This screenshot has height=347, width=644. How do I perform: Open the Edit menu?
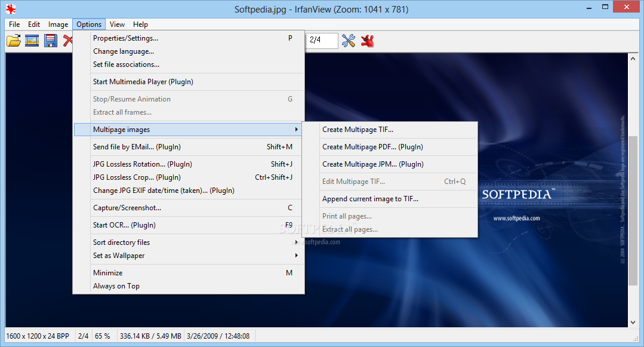coord(34,24)
